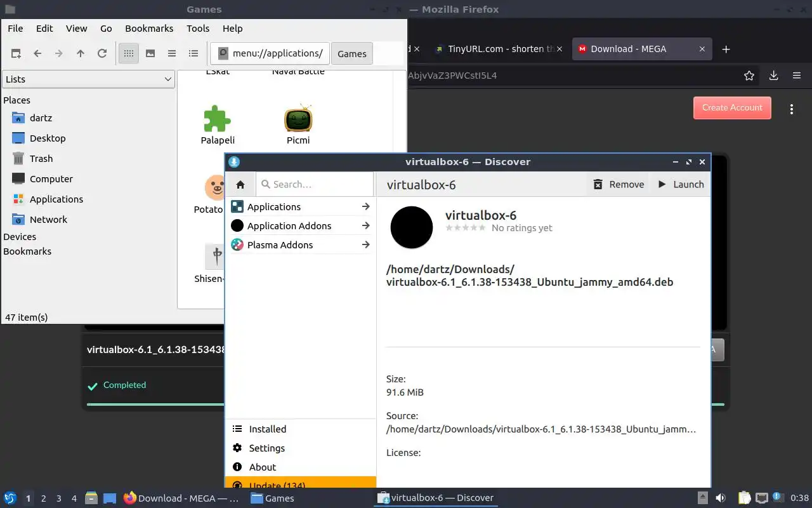Bookmark this page with the star icon
The image size is (812, 508).
coord(749,76)
